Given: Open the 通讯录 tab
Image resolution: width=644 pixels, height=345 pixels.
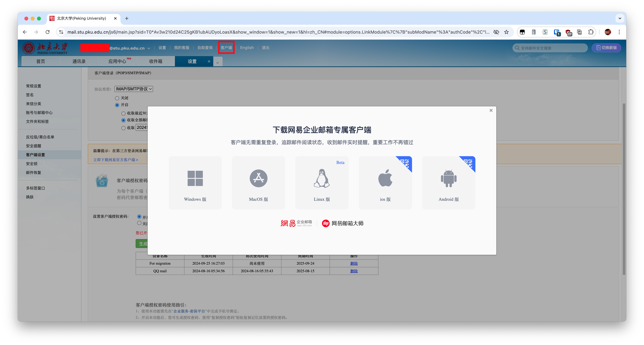Looking at the screenshot, I should (x=79, y=61).
